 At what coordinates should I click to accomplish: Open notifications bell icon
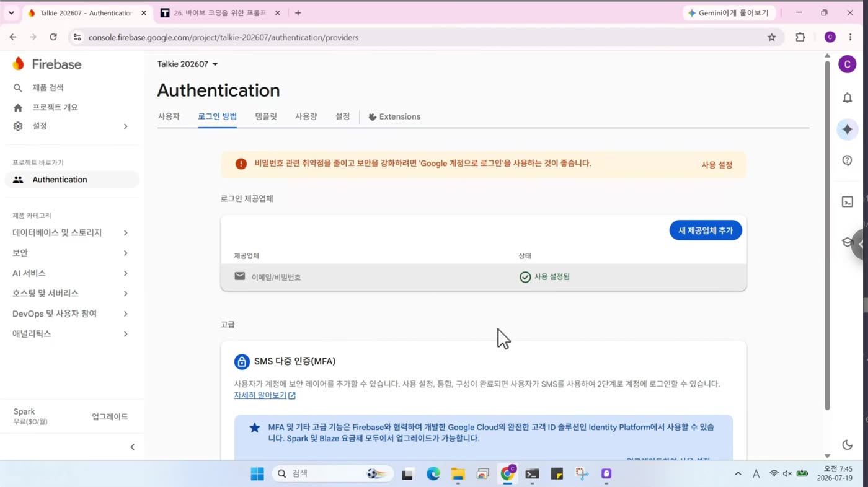(848, 97)
